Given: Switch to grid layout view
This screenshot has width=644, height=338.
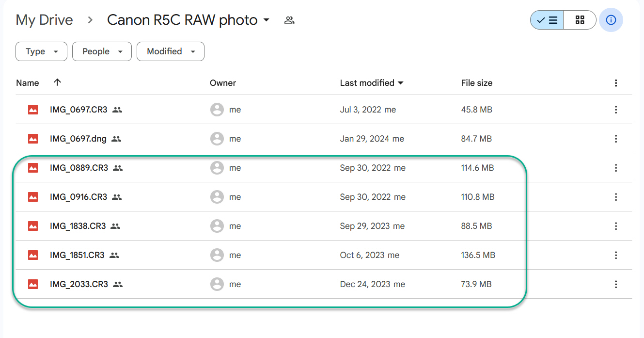Looking at the screenshot, I should pos(580,20).
